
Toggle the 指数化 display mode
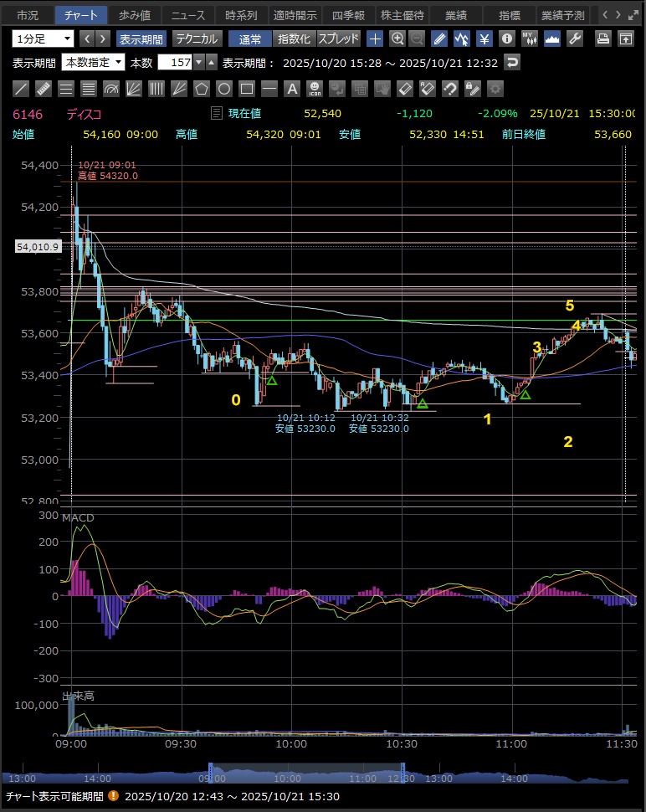[x=294, y=39]
